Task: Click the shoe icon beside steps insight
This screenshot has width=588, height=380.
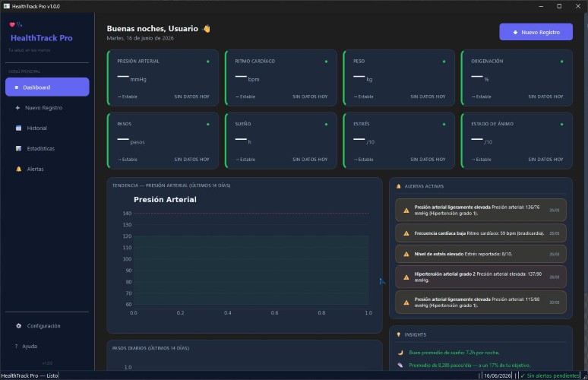Action: point(400,365)
